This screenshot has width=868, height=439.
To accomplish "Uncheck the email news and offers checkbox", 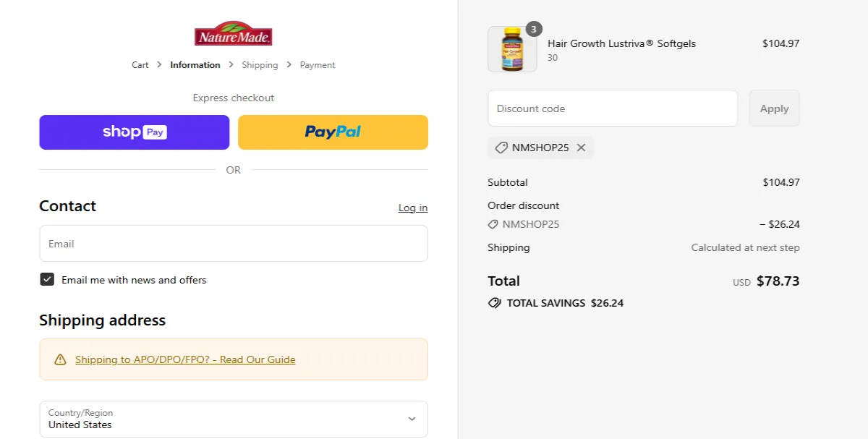I will pyautogui.click(x=47, y=279).
